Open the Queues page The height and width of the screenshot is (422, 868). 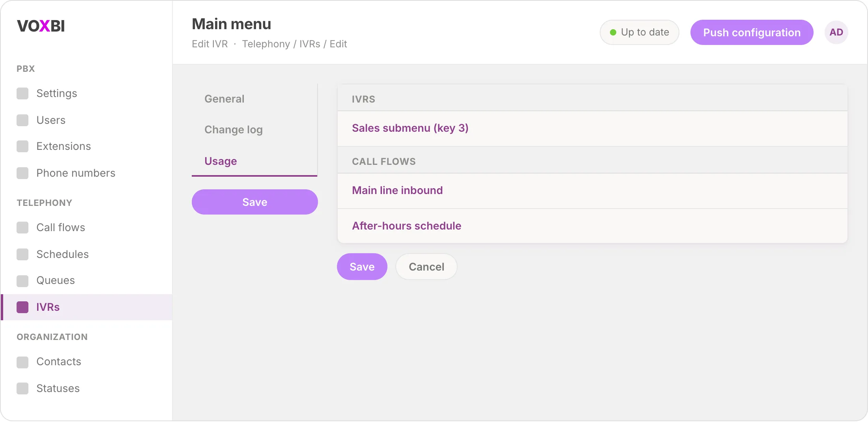pos(86,280)
